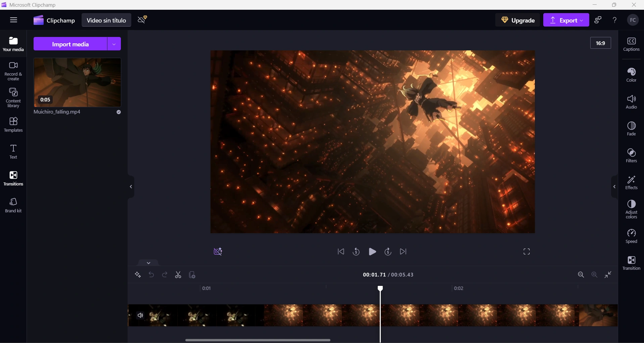Open the Adjust colors panel
Screen dimensions: 644x343
(631, 209)
